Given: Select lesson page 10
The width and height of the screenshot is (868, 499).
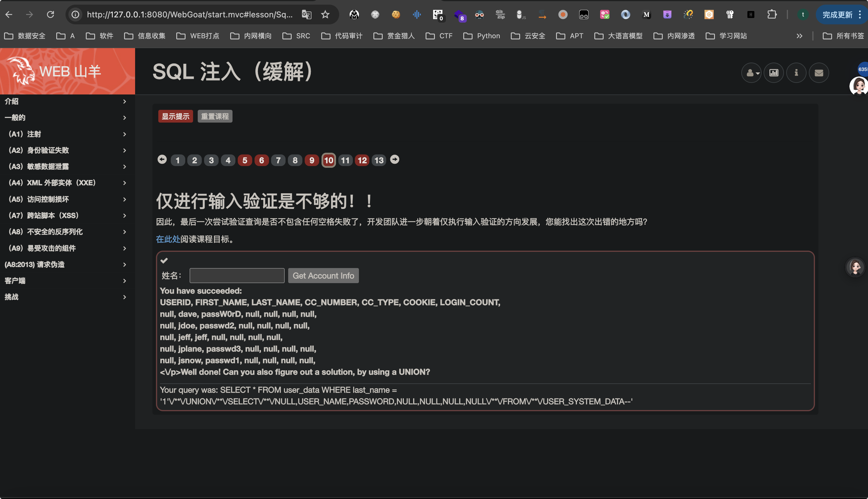Looking at the screenshot, I should coord(328,160).
